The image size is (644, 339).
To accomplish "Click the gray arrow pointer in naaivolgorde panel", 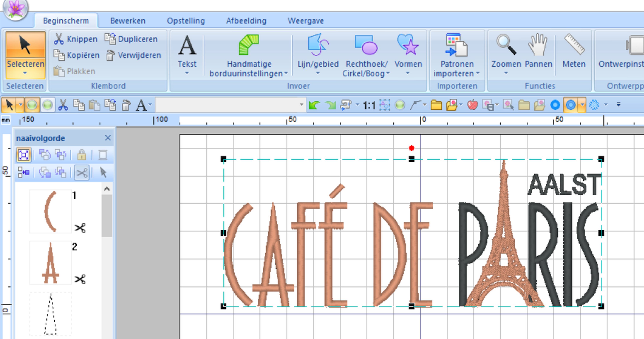I will click(x=103, y=173).
